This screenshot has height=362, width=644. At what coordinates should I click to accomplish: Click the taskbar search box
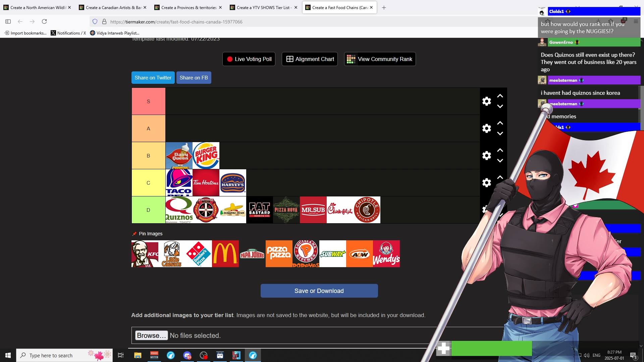[64, 355]
